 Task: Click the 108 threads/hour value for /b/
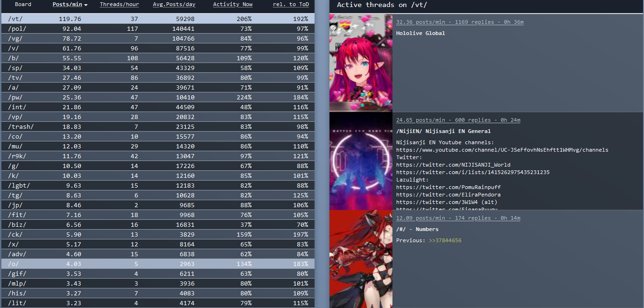coord(133,58)
